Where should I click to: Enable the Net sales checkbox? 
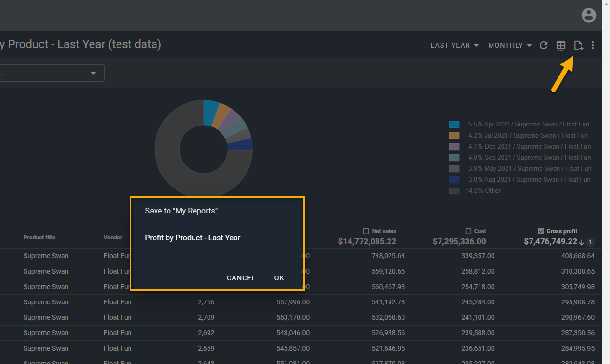[x=366, y=231]
